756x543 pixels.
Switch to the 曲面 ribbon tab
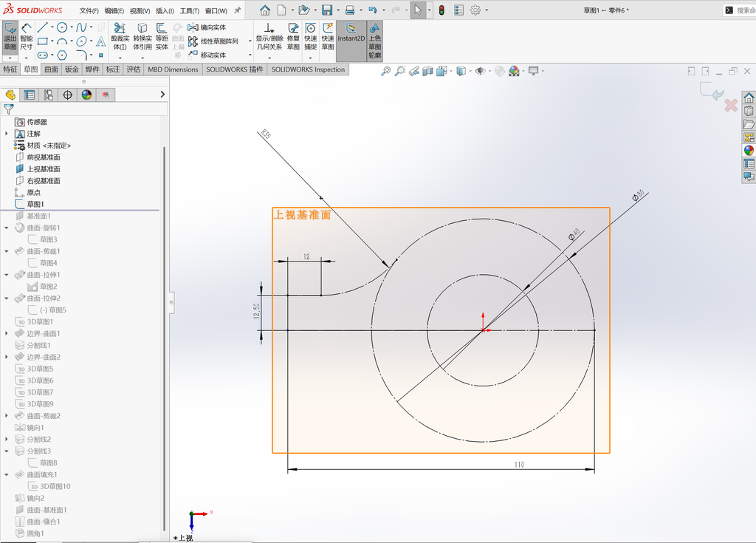coord(51,69)
